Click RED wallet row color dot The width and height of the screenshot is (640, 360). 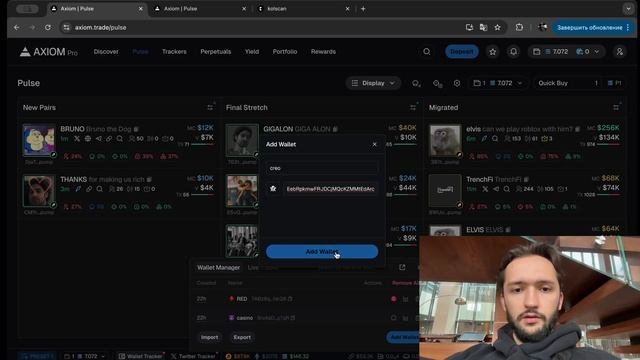[x=394, y=299]
